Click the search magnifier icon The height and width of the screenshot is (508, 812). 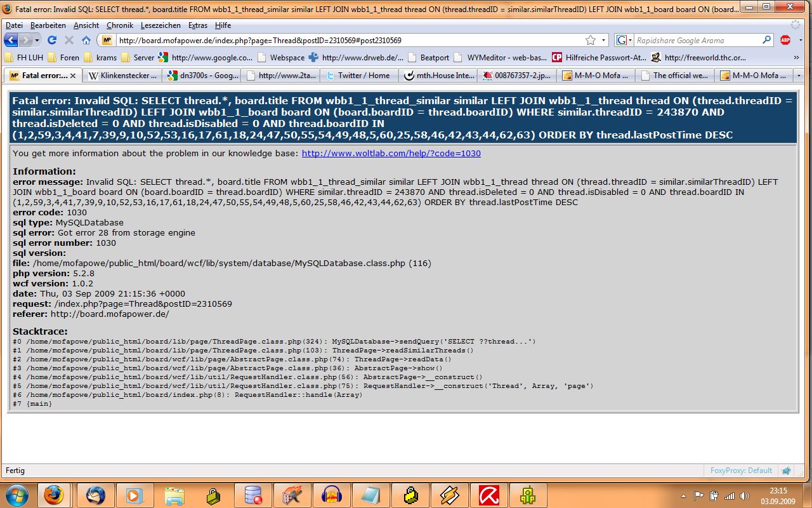(767, 40)
